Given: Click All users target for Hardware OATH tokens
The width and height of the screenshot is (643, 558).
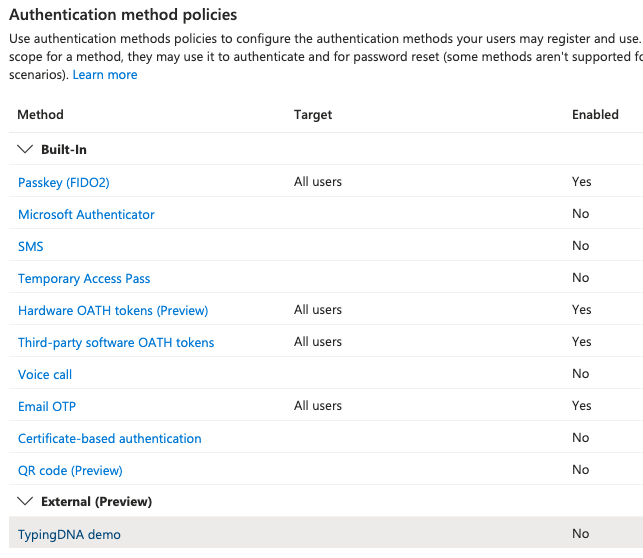Looking at the screenshot, I should 318,309.
